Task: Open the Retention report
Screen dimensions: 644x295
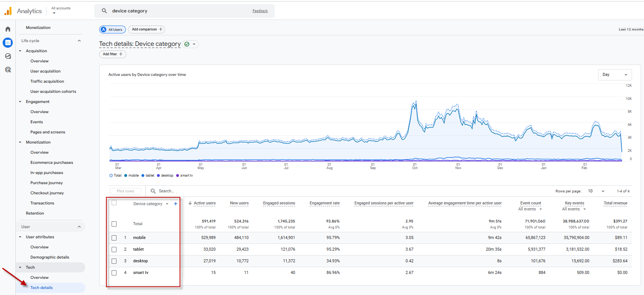Action: 35,213
